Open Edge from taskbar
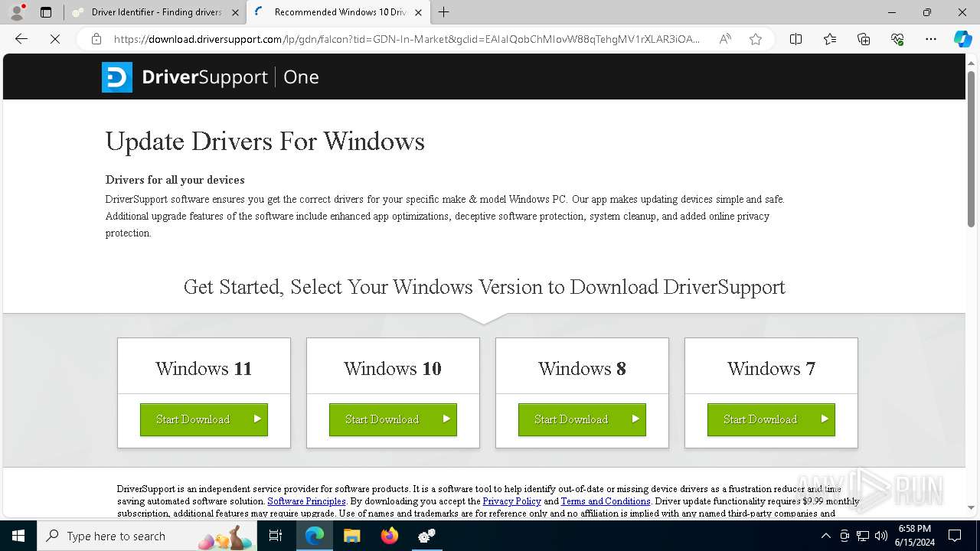Image resolution: width=980 pixels, height=551 pixels. 315,536
